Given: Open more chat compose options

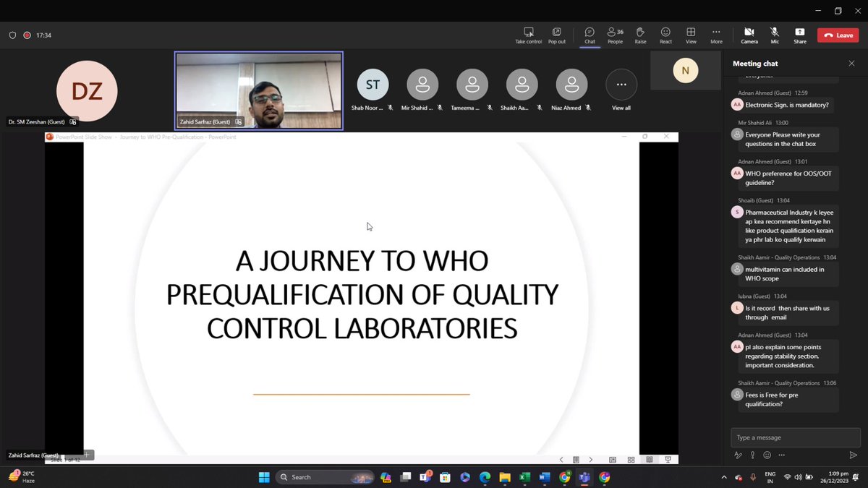Looking at the screenshot, I should tap(781, 455).
